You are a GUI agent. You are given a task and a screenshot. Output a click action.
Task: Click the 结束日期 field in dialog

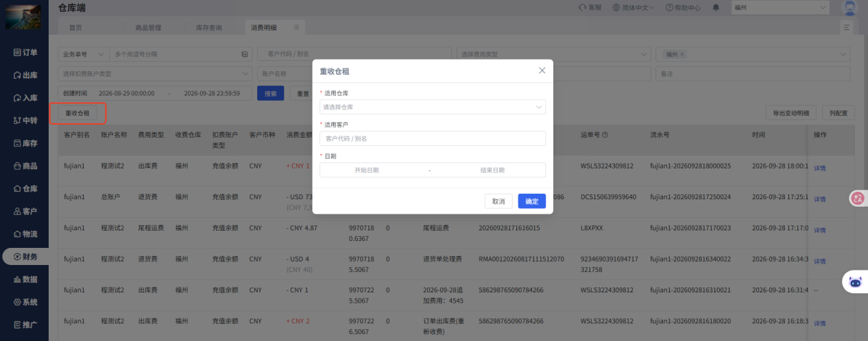492,170
